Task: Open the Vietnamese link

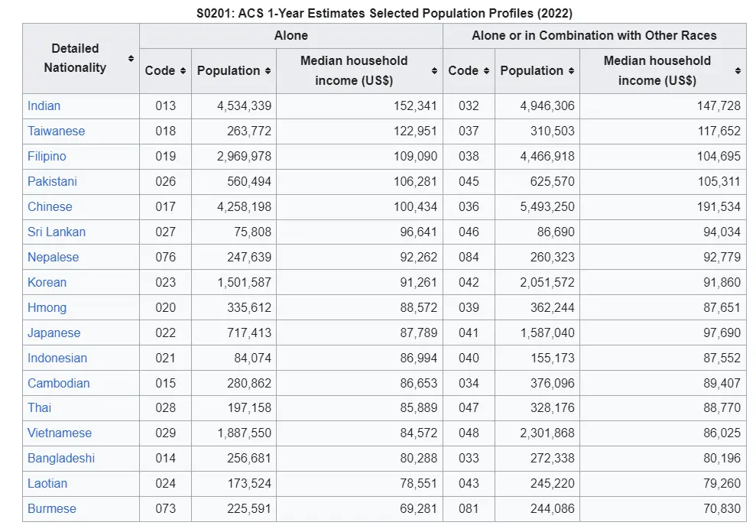Action: click(60, 433)
